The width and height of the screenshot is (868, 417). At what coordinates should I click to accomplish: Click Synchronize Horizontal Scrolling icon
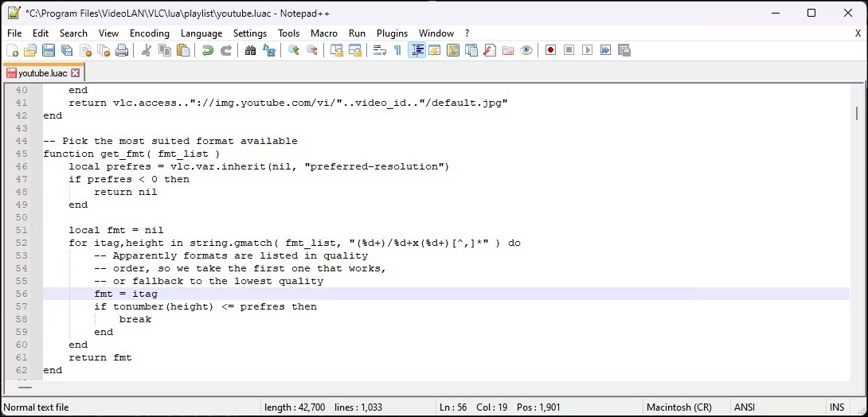point(355,50)
